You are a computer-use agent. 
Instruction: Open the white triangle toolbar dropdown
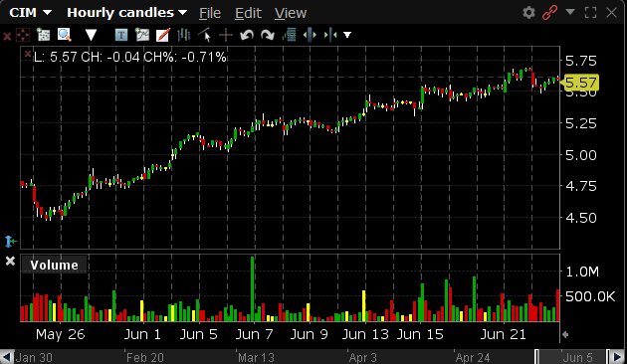[92, 35]
